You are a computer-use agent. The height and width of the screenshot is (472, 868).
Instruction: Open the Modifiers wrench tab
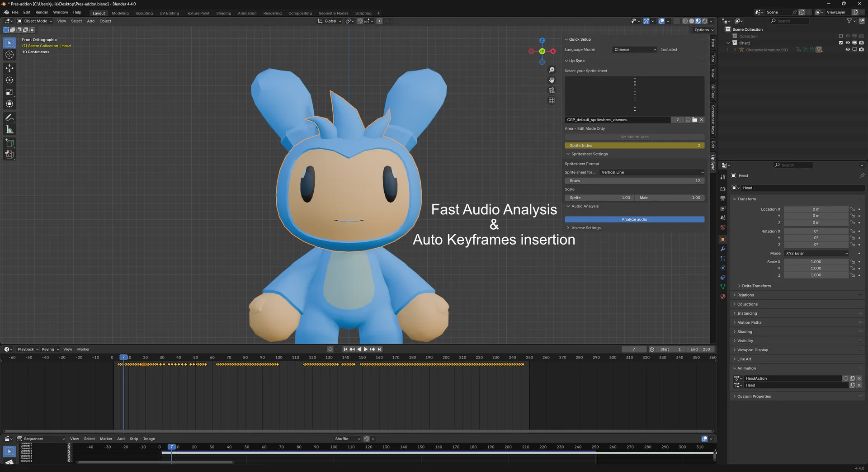(723, 249)
